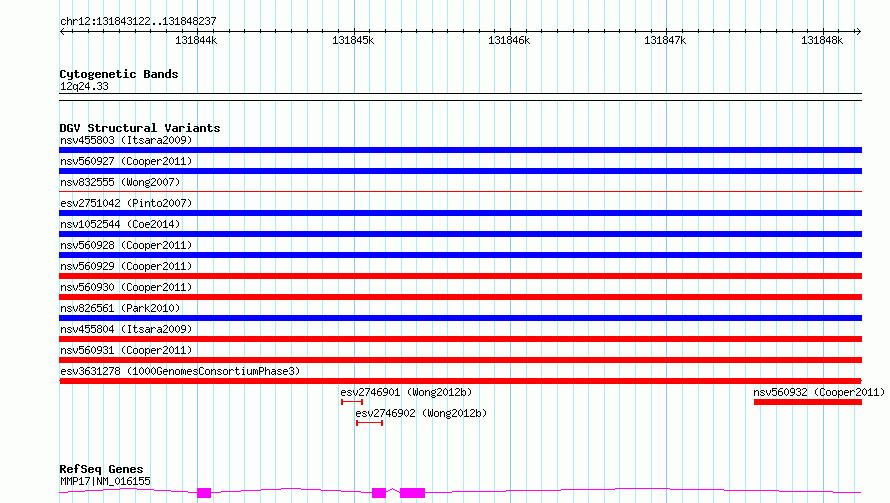Click the left arrow end of the ruler
This screenshot has height=503, width=890.
coord(62,31)
